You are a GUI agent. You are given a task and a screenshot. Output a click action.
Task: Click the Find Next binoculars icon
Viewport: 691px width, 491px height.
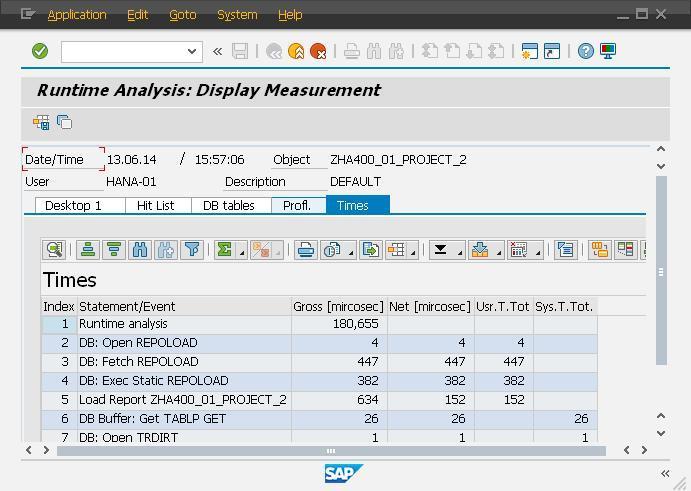click(396, 52)
